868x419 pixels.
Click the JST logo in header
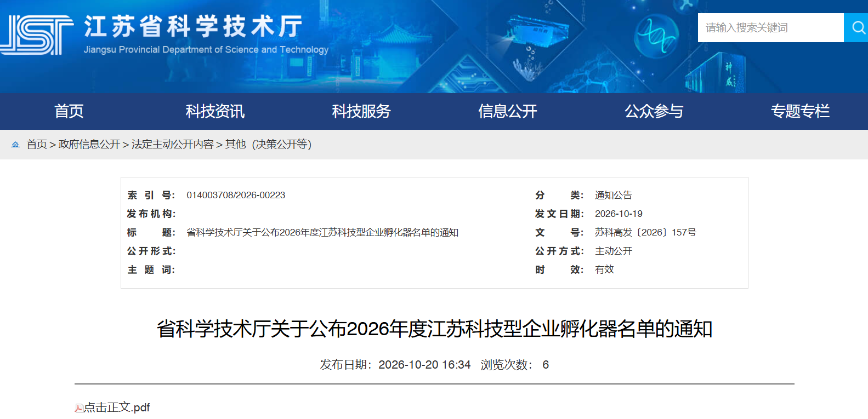coord(37,35)
